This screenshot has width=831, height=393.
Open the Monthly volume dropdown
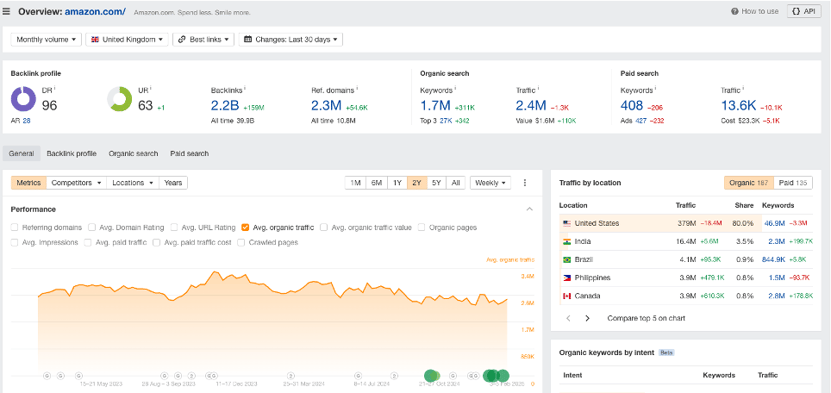coord(46,40)
